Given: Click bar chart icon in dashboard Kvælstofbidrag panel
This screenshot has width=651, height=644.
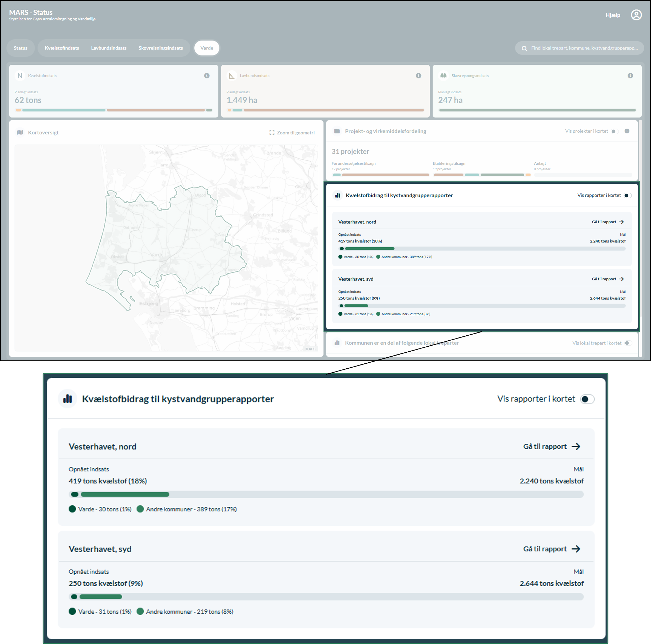Looking at the screenshot, I should [x=338, y=195].
